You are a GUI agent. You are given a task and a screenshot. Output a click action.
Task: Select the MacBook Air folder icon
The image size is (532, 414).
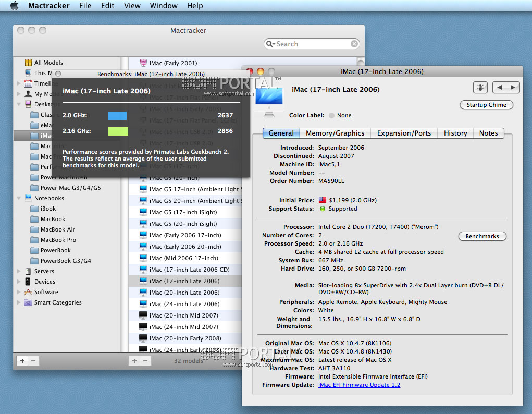click(34, 229)
